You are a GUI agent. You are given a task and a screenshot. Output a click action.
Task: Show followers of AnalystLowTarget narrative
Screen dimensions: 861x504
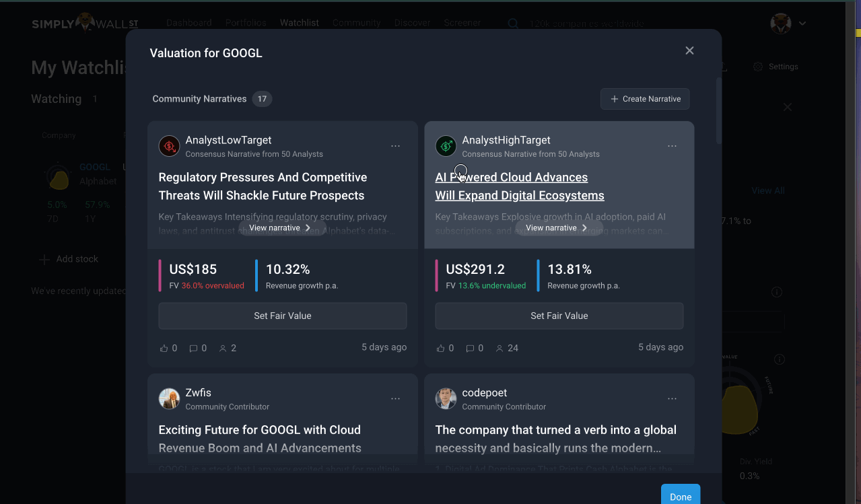tap(228, 348)
